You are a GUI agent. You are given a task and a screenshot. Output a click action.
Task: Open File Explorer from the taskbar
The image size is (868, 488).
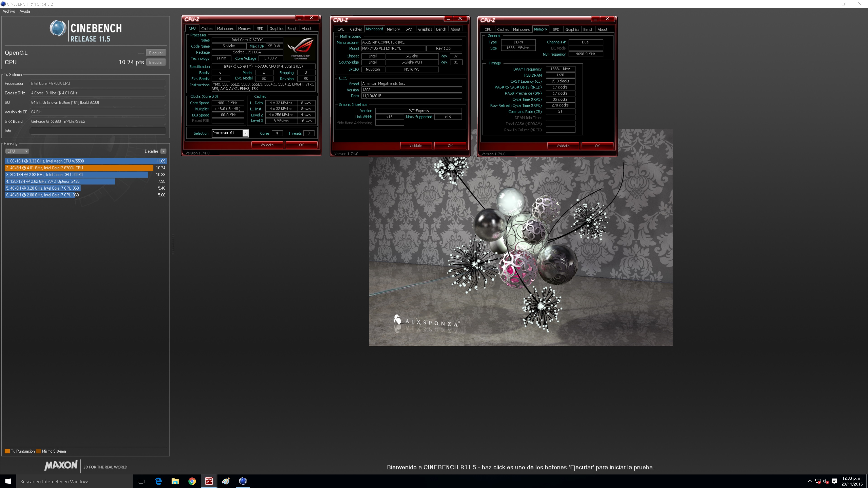click(175, 481)
